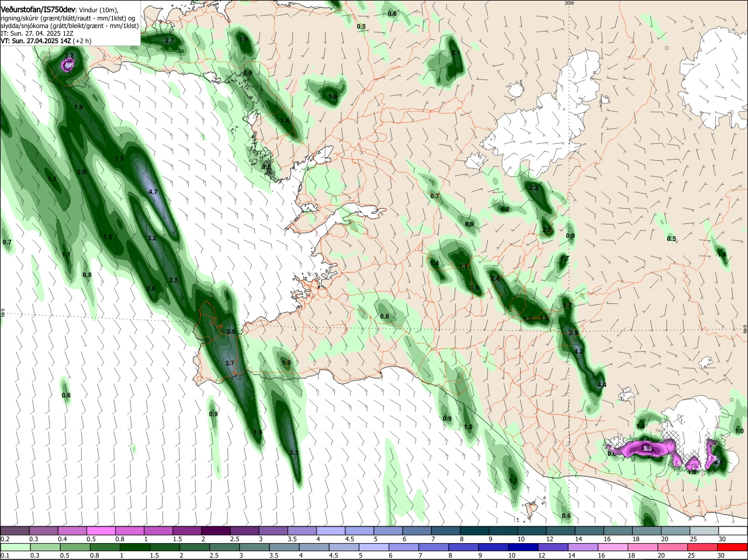Click the 0.1 label under the lower legend
The width and height of the screenshot is (748, 560).
[5, 556]
